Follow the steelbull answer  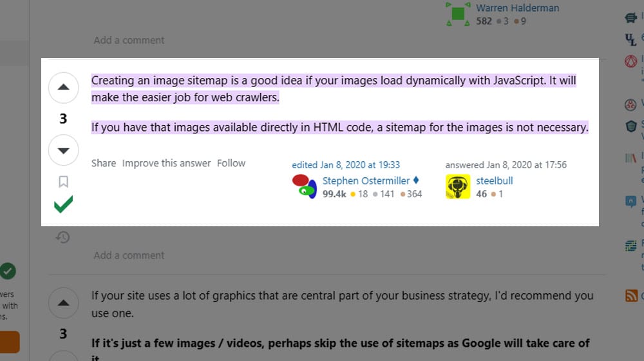click(231, 163)
